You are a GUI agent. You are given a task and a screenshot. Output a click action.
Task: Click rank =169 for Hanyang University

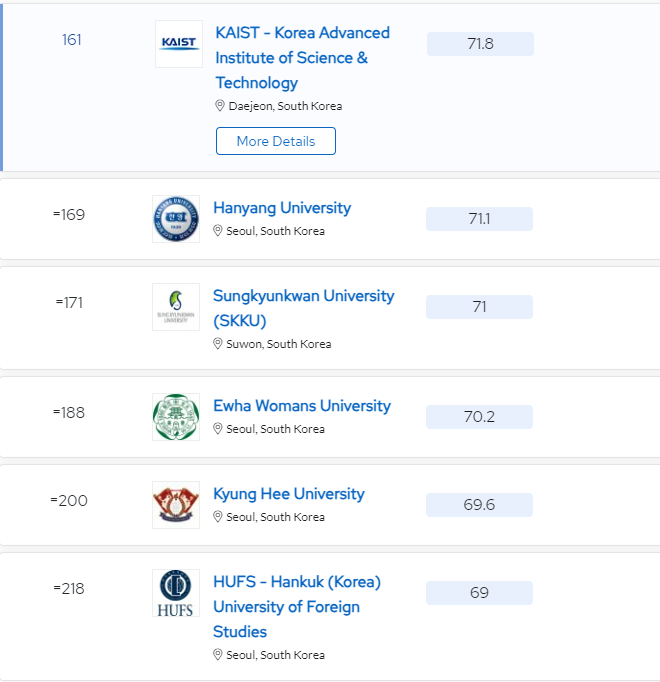point(69,215)
